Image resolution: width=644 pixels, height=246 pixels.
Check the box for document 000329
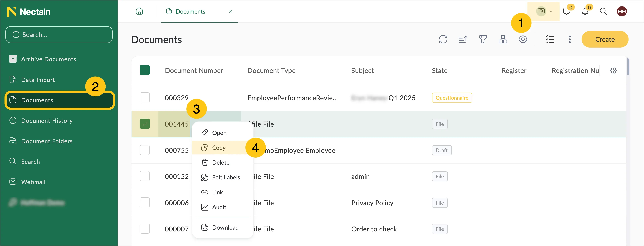[145, 98]
